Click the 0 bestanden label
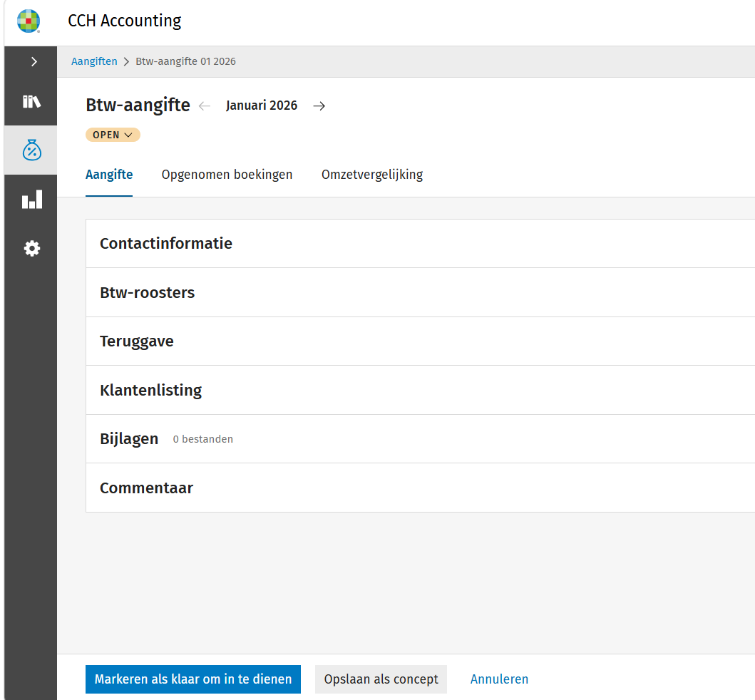755x700 pixels. [202, 439]
